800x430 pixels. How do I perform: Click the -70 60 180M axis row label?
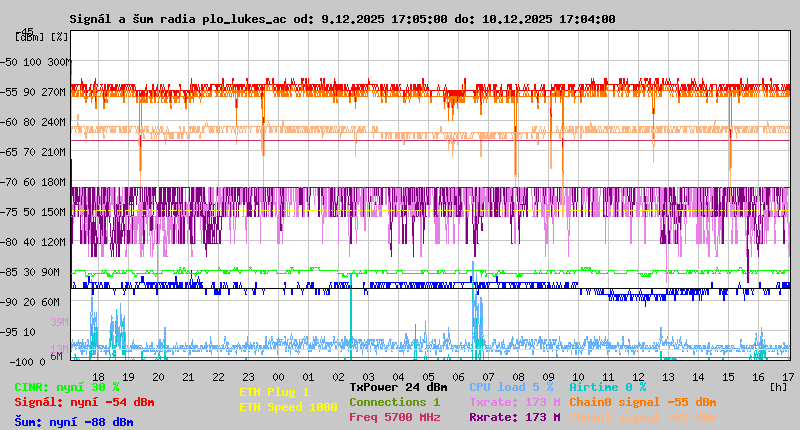[x=33, y=182]
